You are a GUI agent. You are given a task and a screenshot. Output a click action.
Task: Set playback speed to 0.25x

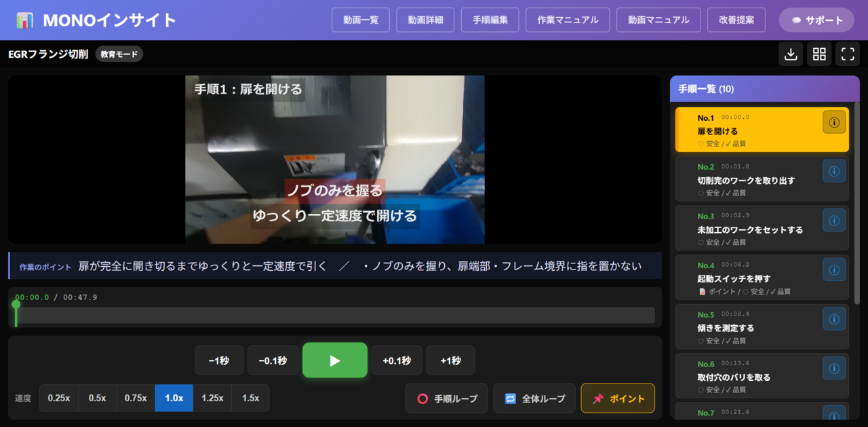tap(59, 398)
